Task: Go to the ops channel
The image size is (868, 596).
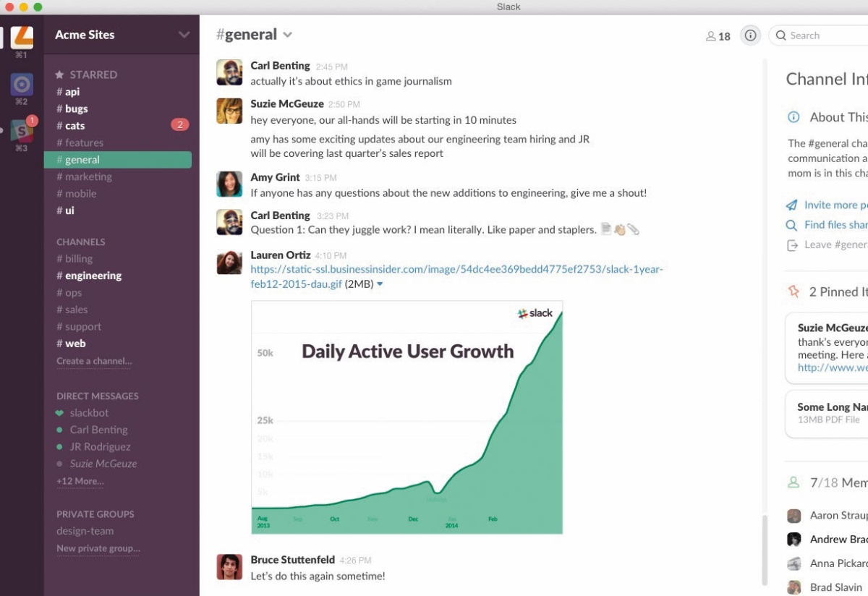Action: coord(69,293)
